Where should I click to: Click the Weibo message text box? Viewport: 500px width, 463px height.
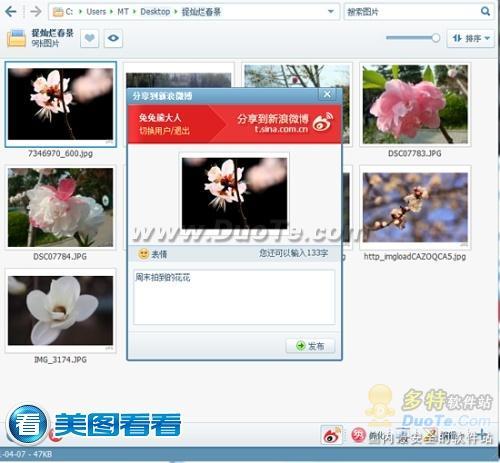(x=234, y=297)
